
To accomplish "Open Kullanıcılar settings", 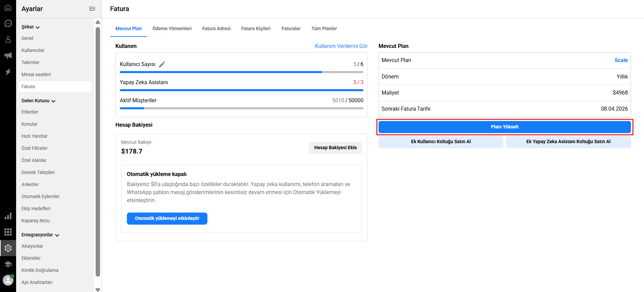I will [55, 50].
